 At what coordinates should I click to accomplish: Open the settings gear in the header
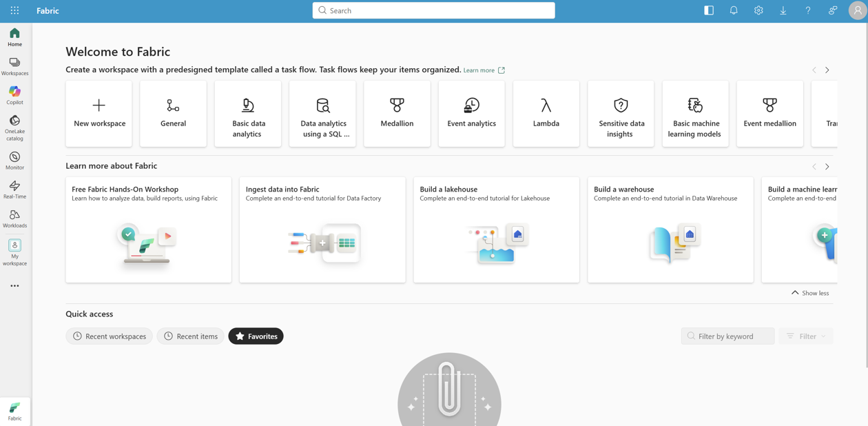point(758,10)
